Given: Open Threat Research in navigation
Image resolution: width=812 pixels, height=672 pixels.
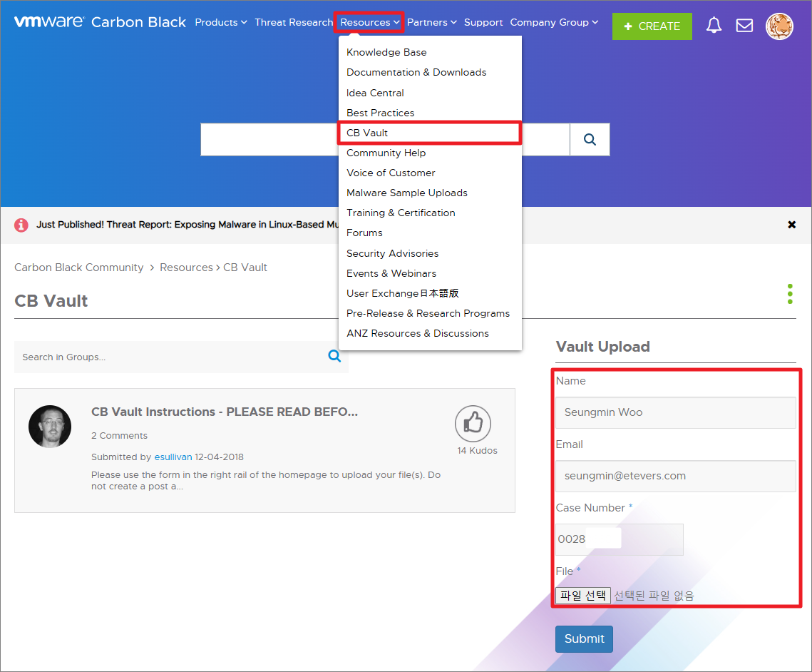Looking at the screenshot, I should click(x=294, y=22).
